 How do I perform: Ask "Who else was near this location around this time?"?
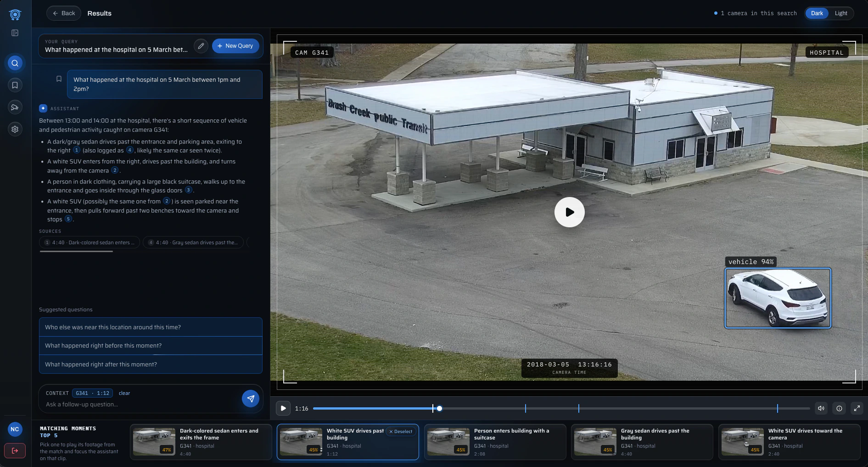(151, 327)
